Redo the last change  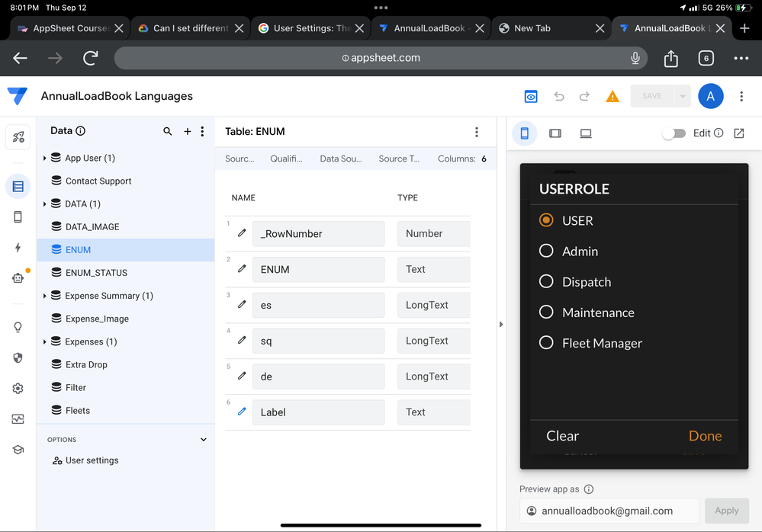pyautogui.click(x=584, y=97)
